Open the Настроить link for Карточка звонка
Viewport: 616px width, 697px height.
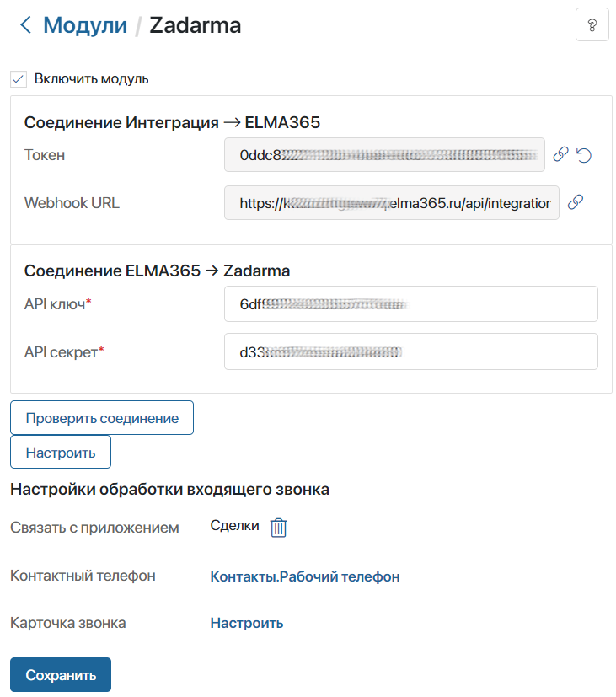247,623
